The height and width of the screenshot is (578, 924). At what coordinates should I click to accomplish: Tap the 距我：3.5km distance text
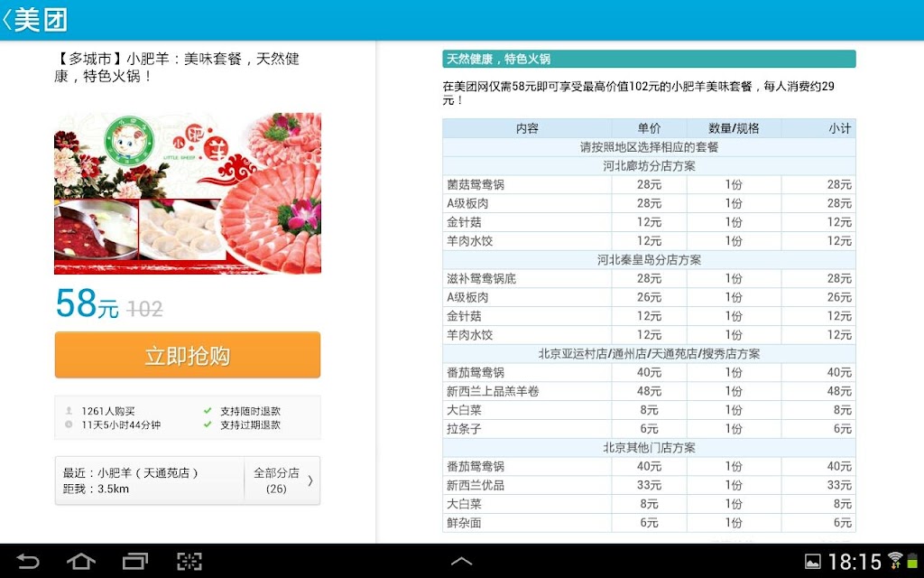[x=96, y=489]
